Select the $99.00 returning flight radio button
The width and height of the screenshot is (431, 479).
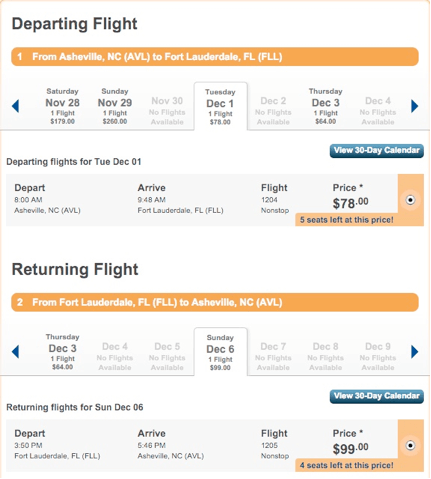(410, 446)
